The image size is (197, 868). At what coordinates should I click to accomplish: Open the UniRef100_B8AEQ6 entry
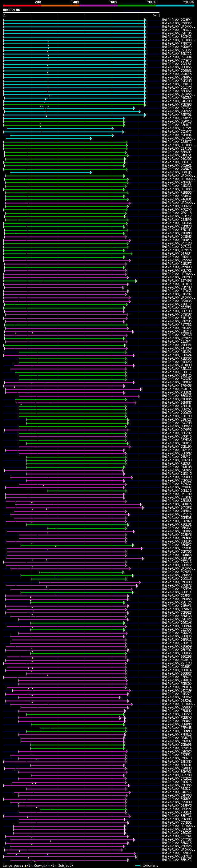click(177, 172)
